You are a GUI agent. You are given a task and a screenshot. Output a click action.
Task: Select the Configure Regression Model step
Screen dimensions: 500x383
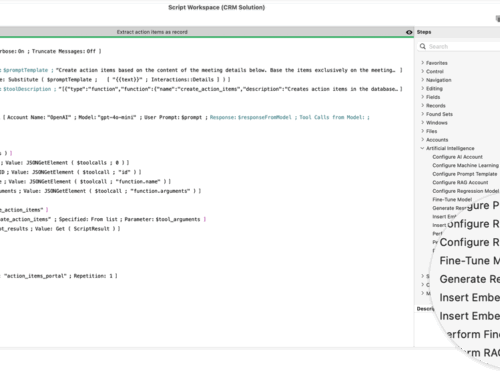point(466,191)
